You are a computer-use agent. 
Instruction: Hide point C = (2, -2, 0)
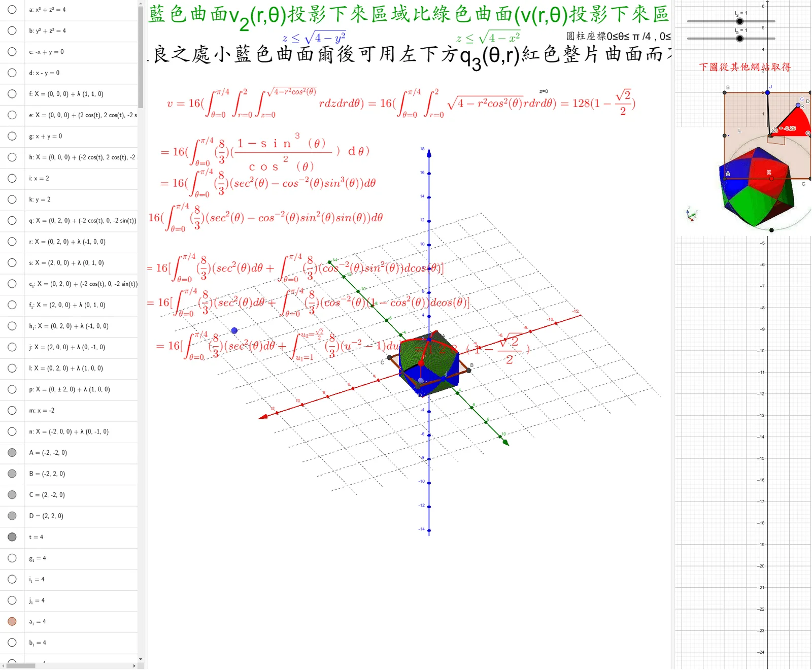[x=12, y=495]
